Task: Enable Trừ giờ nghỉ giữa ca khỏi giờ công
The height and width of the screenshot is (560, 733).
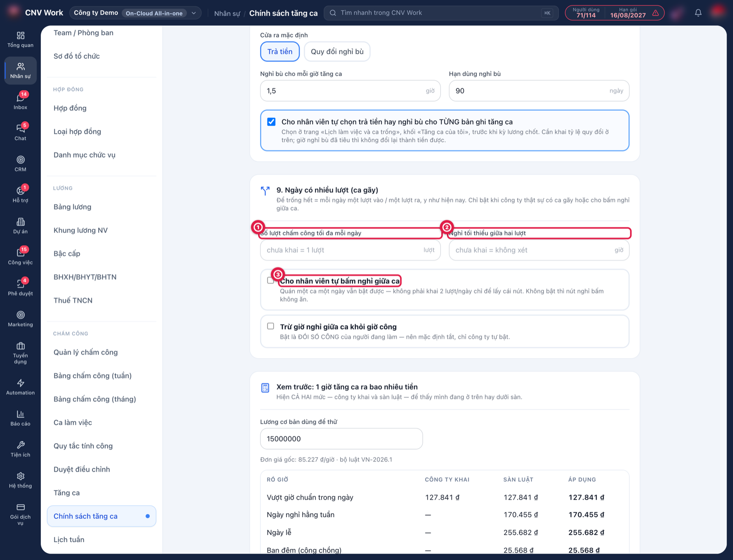Action: tap(271, 326)
